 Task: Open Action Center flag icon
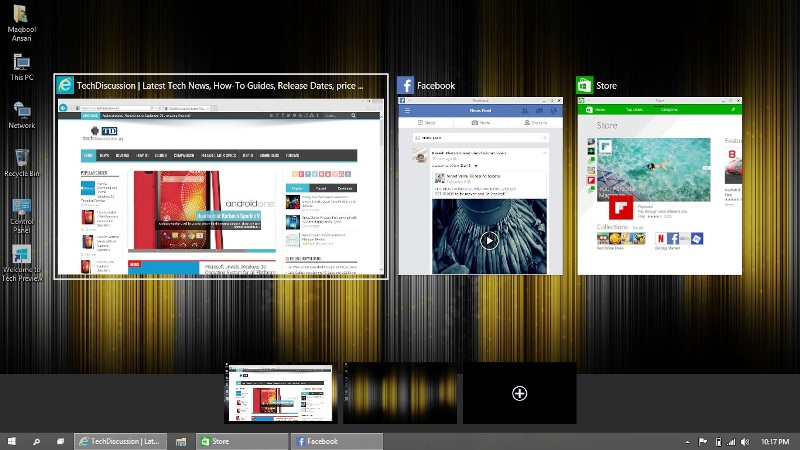pyautogui.click(x=703, y=441)
